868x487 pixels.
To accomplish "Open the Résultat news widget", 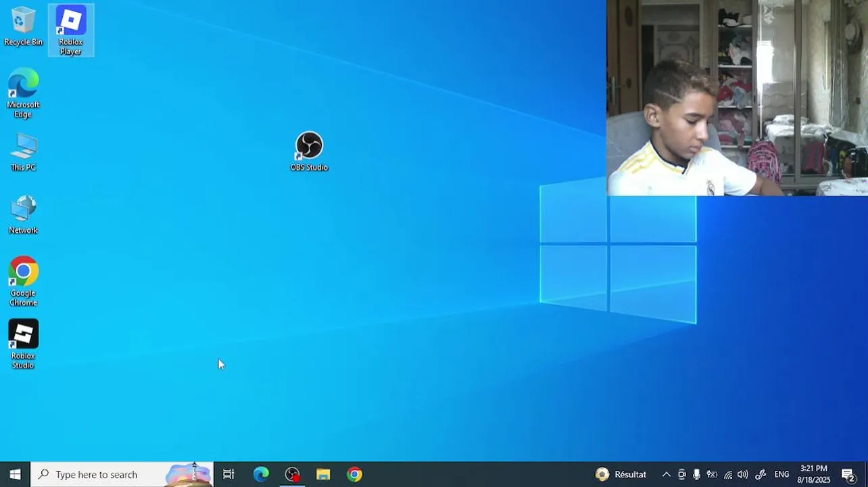I will click(621, 474).
